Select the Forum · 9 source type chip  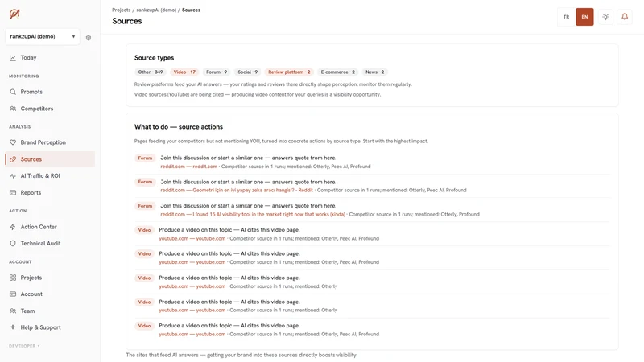tap(217, 72)
